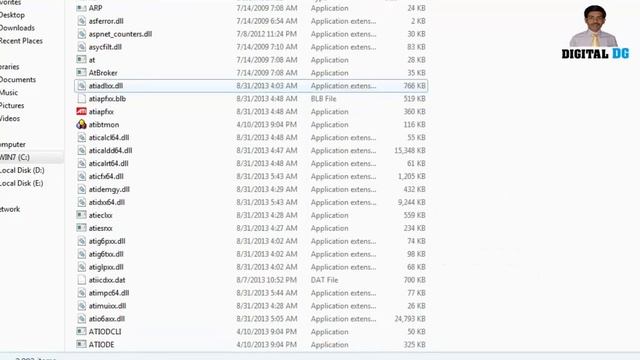Open Videos library in the sidebar
The height and width of the screenshot is (360, 640).
10,118
